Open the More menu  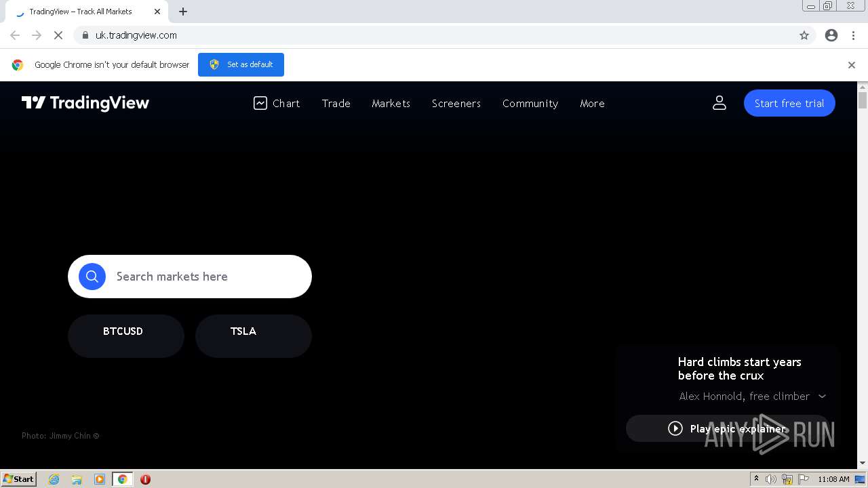pyautogui.click(x=592, y=103)
